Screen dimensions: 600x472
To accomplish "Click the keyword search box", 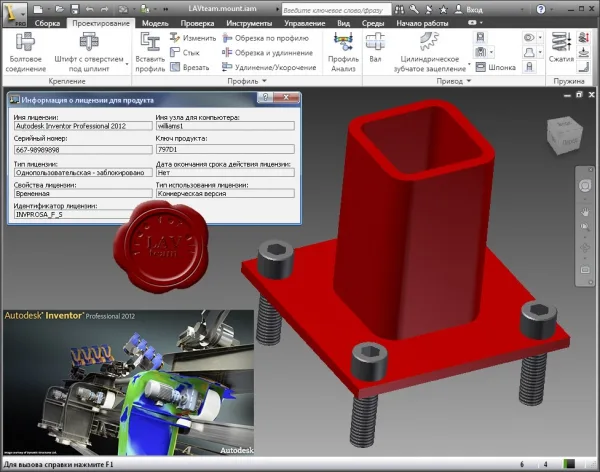I will point(336,10).
